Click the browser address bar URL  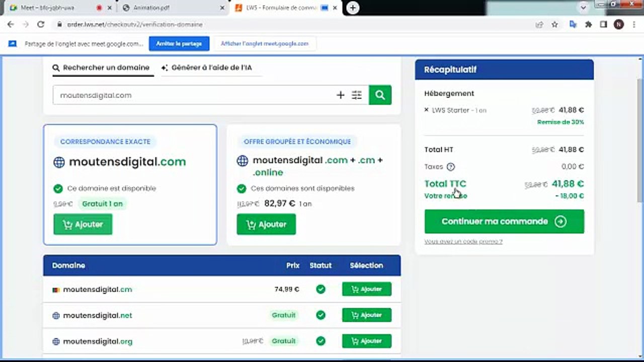(x=135, y=24)
